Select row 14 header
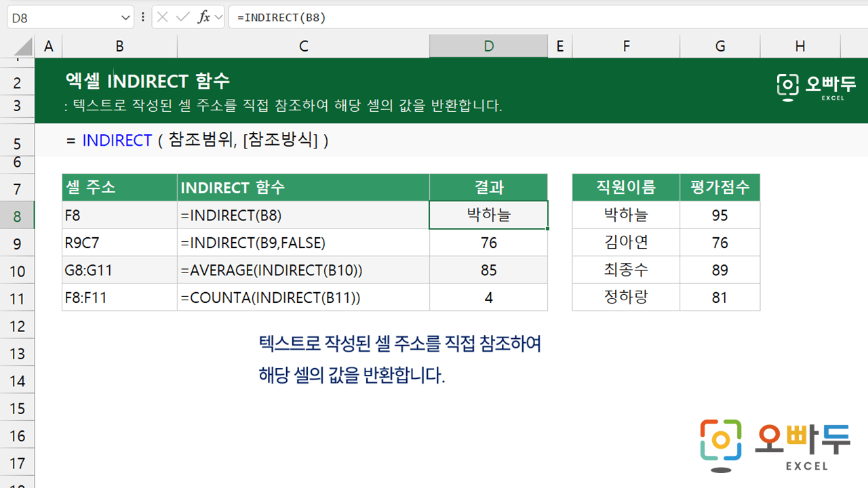 (x=17, y=381)
